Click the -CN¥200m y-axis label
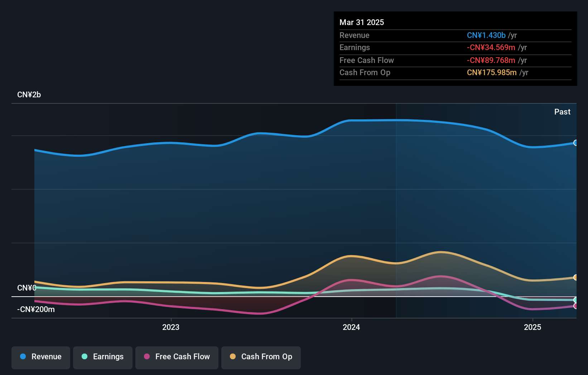Image resolution: width=588 pixels, height=375 pixels. pyautogui.click(x=36, y=310)
